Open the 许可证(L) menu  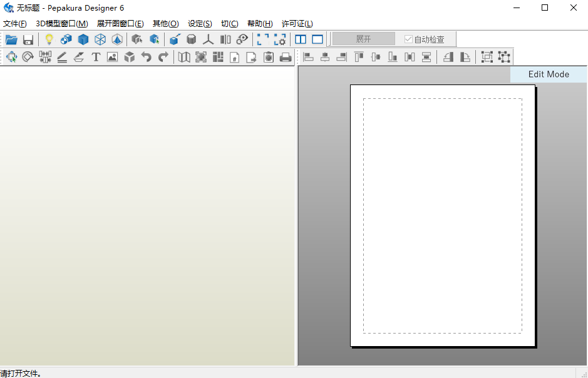(297, 24)
